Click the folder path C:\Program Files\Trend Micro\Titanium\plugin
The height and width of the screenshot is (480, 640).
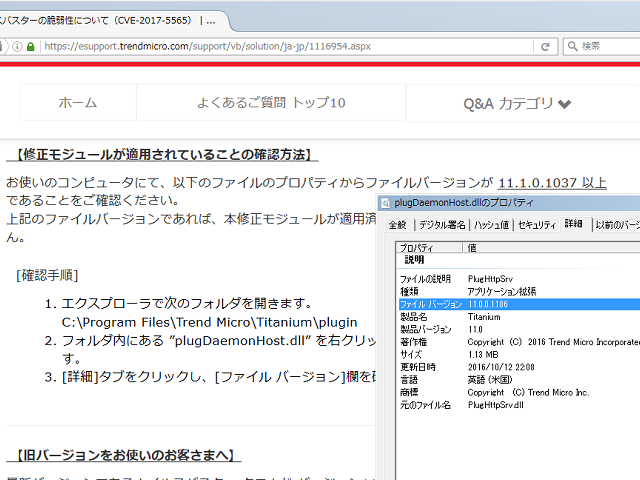pos(209,322)
